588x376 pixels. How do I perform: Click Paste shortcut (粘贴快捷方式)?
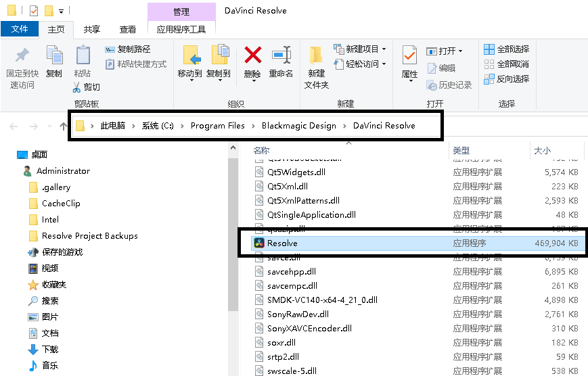136,64
